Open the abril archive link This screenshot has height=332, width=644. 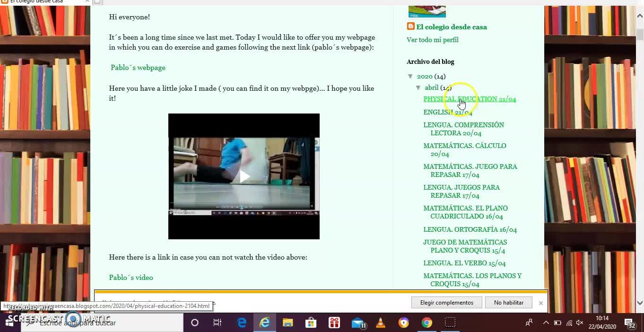[431, 87]
